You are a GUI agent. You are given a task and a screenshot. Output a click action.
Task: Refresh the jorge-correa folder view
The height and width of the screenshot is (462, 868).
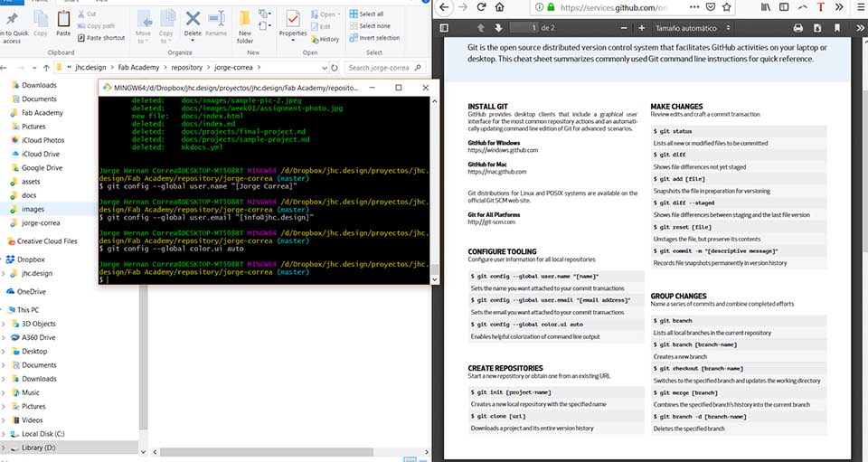(335, 68)
